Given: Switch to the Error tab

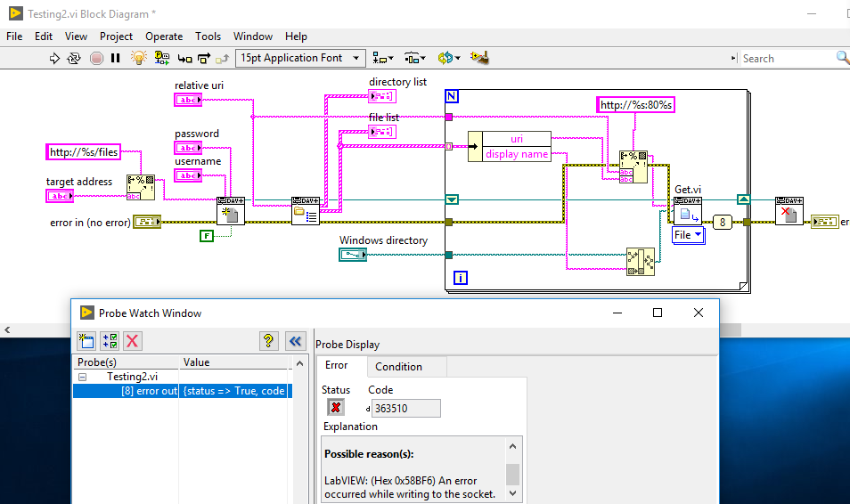Looking at the screenshot, I should point(336,365).
